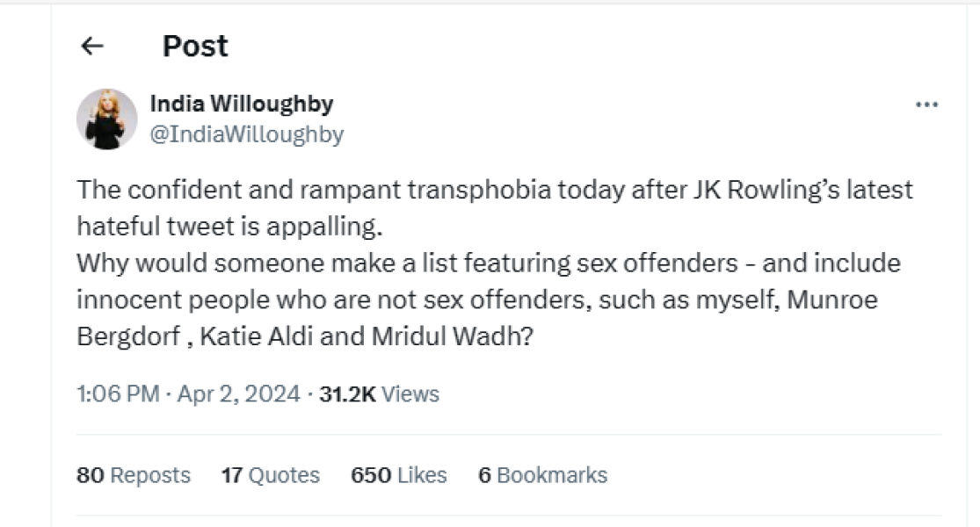The width and height of the screenshot is (980, 527).
Task: Open the post author's display name
Action: [x=241, y=103]
